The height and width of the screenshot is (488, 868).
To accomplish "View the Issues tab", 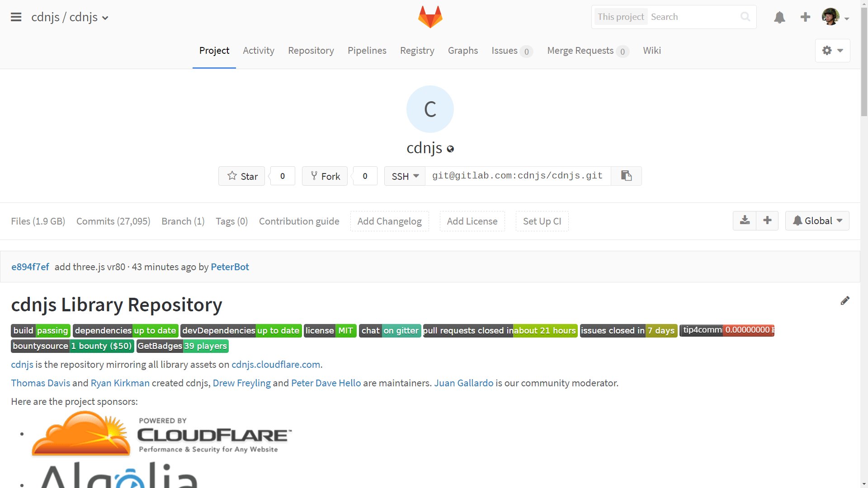I will [512, 51].
